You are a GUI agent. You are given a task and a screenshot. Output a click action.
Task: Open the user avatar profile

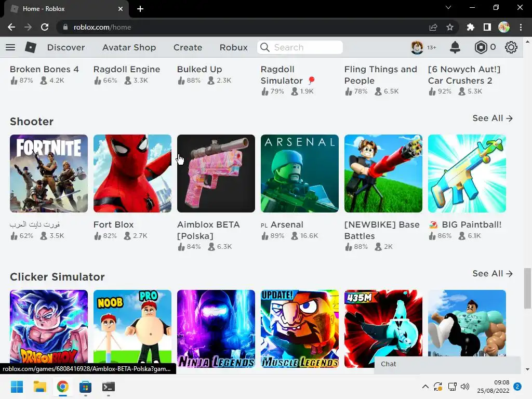(x=417, y=47)
